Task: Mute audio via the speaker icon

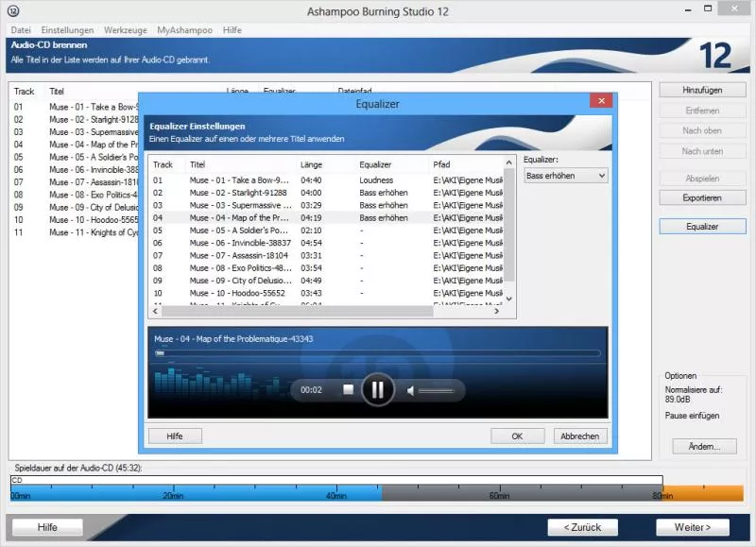Action: click(410, 390)
